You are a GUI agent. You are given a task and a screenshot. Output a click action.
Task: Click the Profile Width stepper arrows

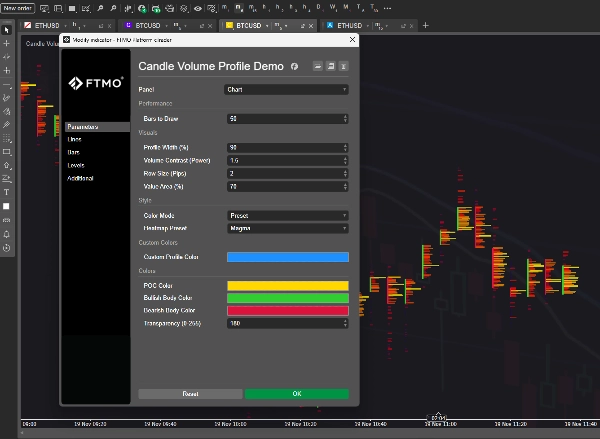[x=345, y=147]
